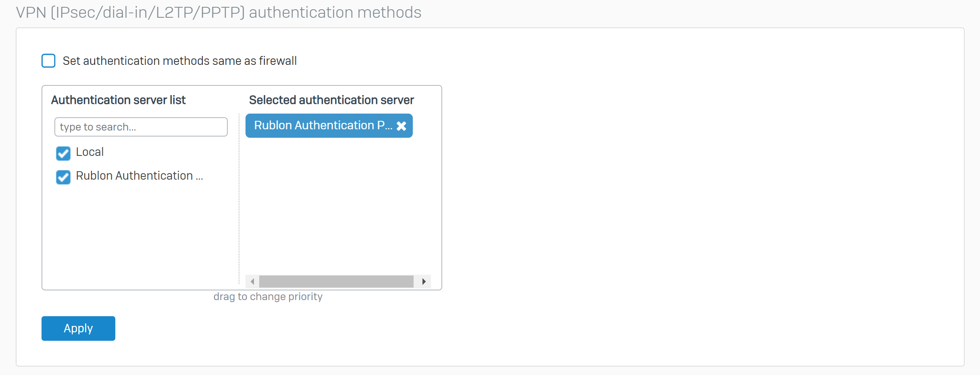Click the Rublon Authentication ... list label
This screenshot has height=375, width=980.
pyautogui.click(x=139, y=176)
